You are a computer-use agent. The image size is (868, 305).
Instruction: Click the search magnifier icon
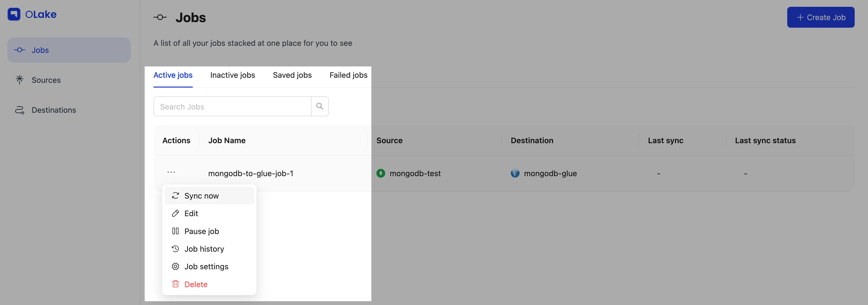(x=320, y=106)
